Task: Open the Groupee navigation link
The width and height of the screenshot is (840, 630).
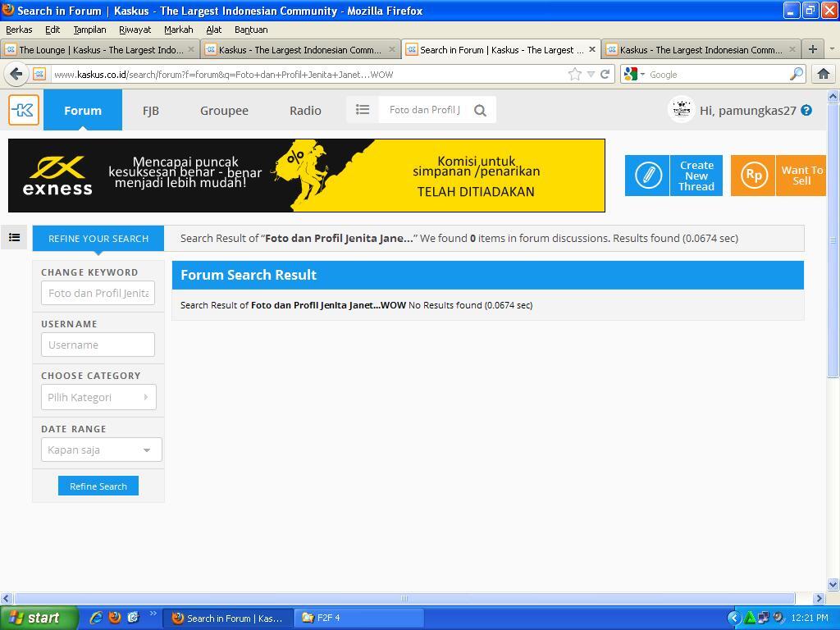Action: 224,111
